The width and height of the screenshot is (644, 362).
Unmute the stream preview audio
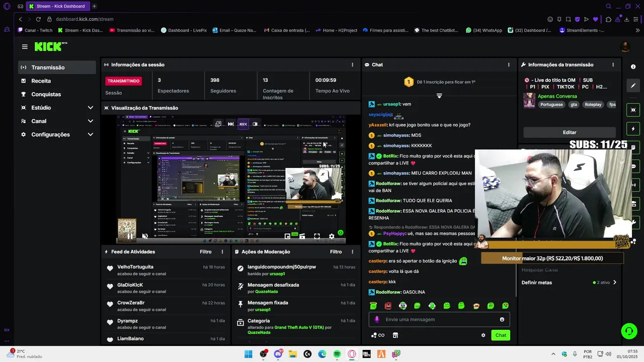click(x=145, y=236)
